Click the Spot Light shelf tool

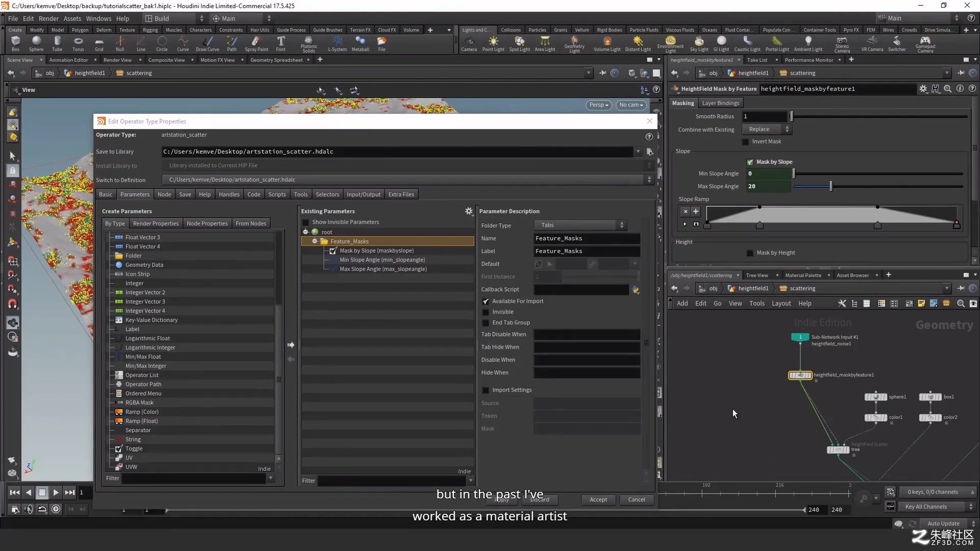point(520,43)
